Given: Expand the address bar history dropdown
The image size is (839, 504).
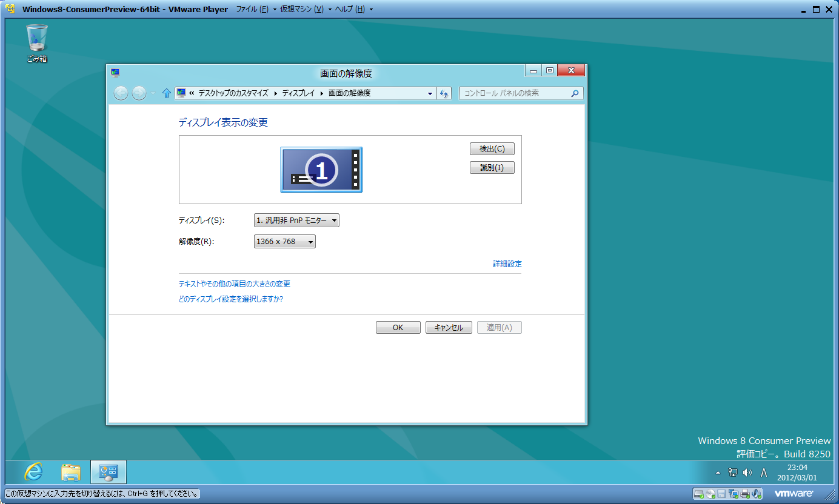Looking at the screenshot, I should (x=430, y=93).
